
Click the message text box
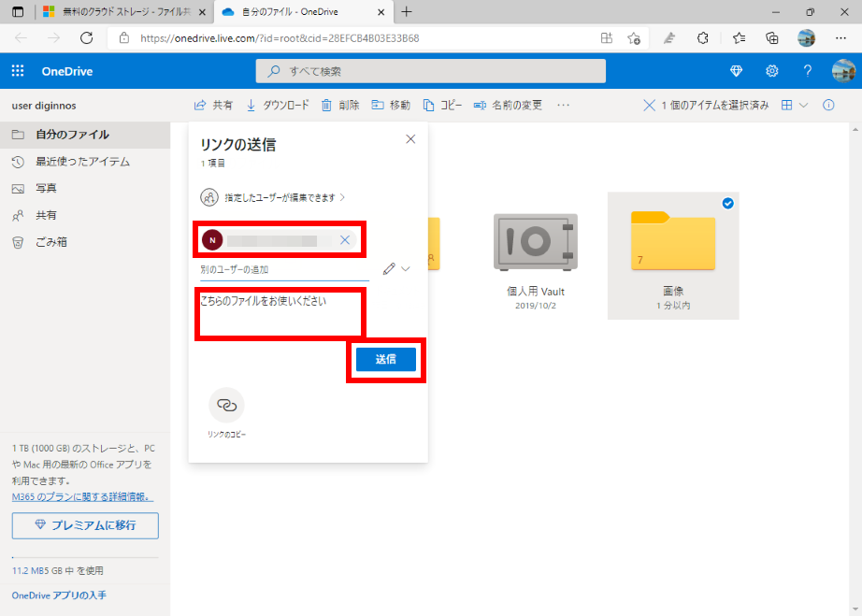click(x=280, y=313)
